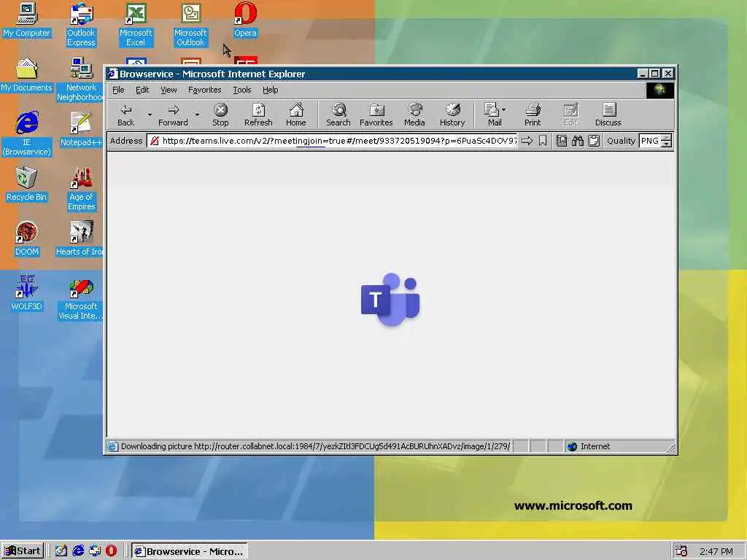Screen dimensions: 747x560
Task: Click the 2:47 PM clock
Action: click(x=716, y=551)
